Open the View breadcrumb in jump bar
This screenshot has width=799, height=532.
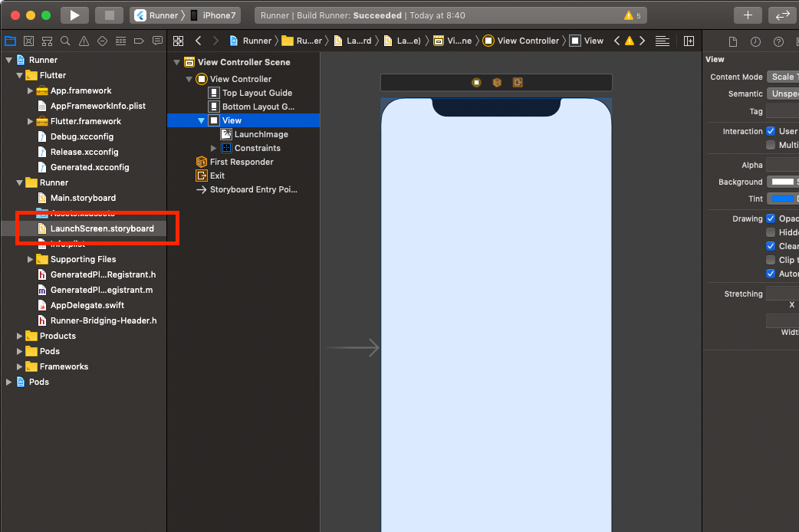click(587, 41)
